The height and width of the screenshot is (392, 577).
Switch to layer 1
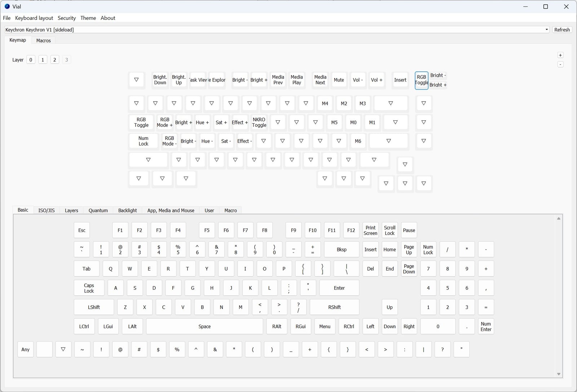[43, 60]
